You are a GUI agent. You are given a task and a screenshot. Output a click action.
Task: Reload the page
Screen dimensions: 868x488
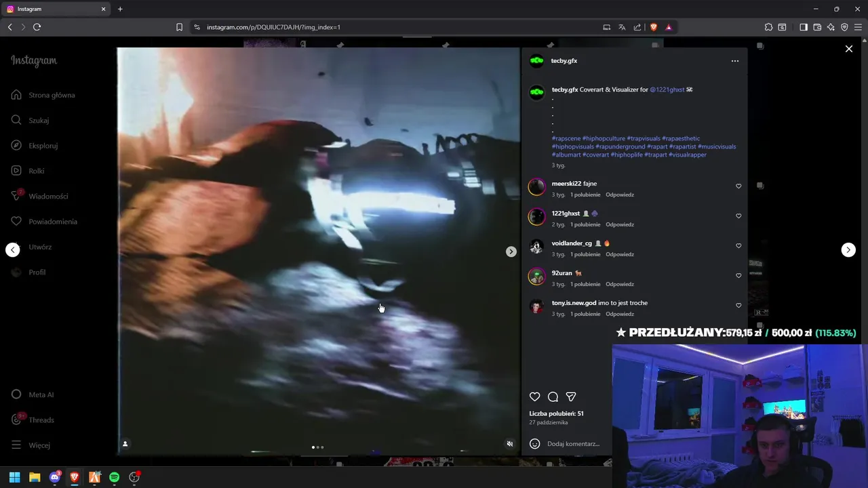[x=37, y=27]
